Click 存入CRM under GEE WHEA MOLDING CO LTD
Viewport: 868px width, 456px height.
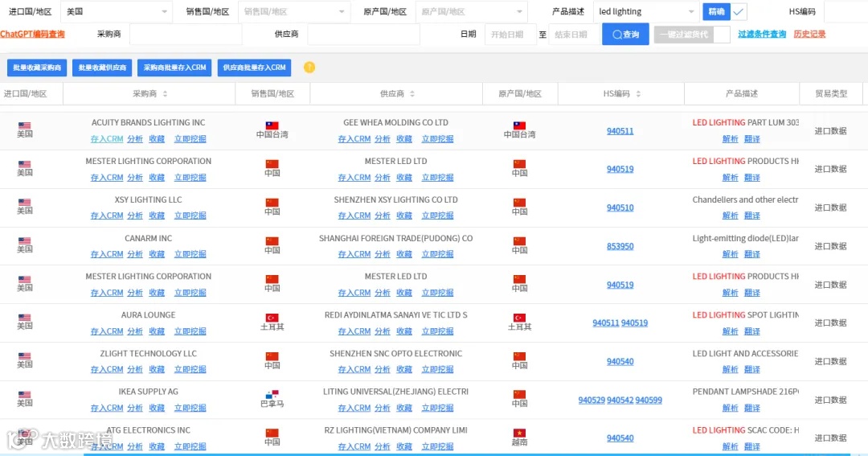pyautogui.click(x=354, y=139)
